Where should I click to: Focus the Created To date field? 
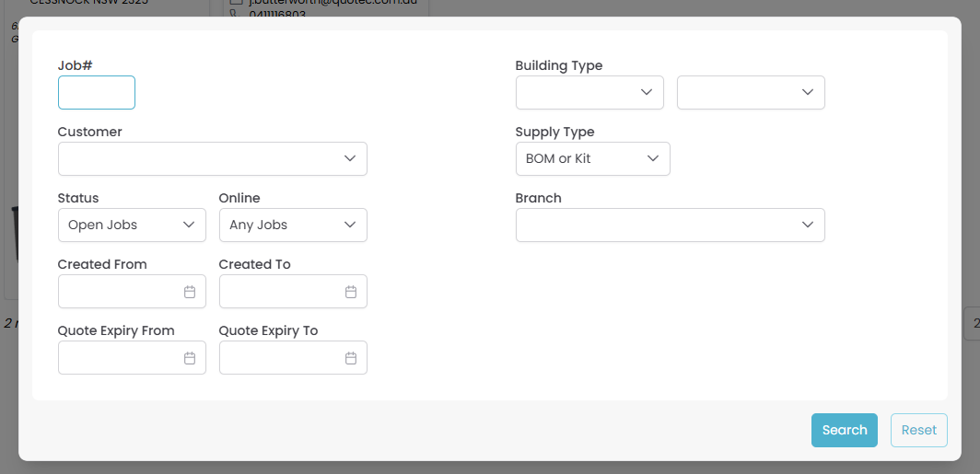(x=281, y=292)
